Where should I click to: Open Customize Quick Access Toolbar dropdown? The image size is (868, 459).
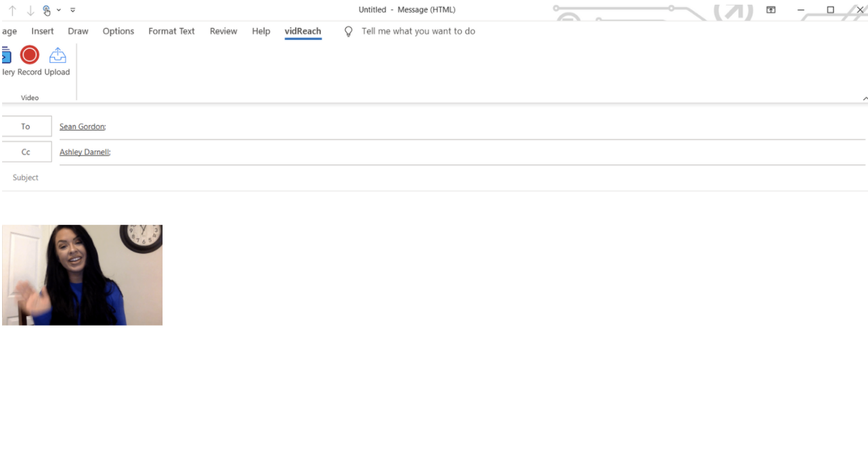tap(73, 10)
